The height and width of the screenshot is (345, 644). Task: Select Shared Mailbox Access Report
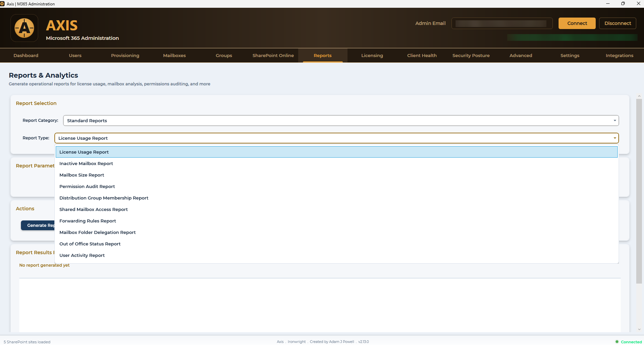(336, 209)
